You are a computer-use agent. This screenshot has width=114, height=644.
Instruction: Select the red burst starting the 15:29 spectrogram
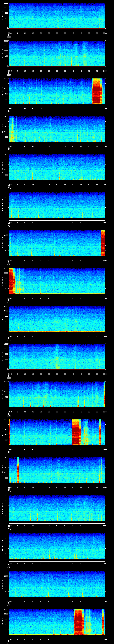pos(12,280)
